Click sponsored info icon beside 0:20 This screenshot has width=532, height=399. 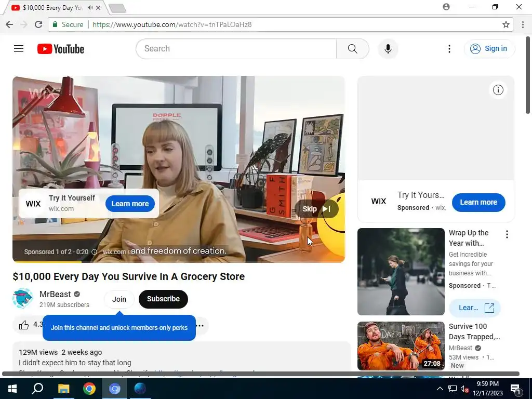(x=95, y=252)
